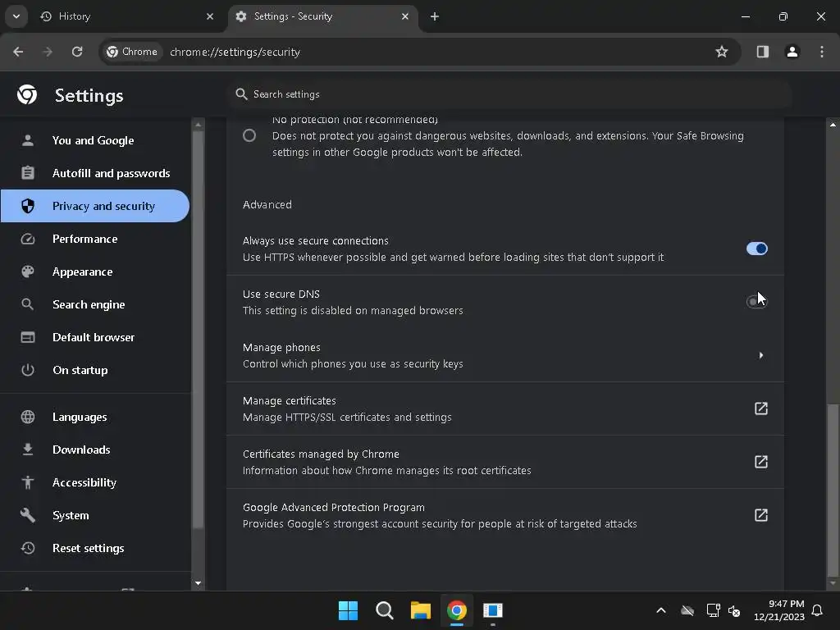Click the network display tray icon
The image size is (840, 630).
(713, 610)
